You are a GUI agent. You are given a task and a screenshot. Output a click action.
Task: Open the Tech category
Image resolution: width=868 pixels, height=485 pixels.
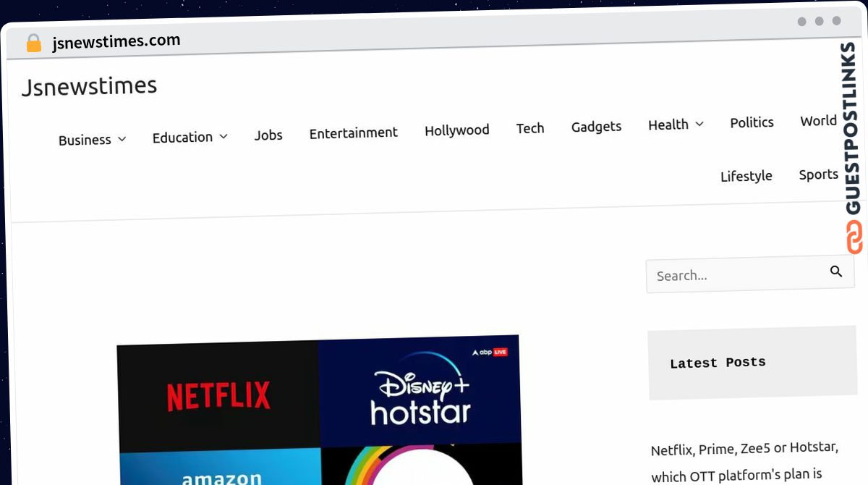529,128
